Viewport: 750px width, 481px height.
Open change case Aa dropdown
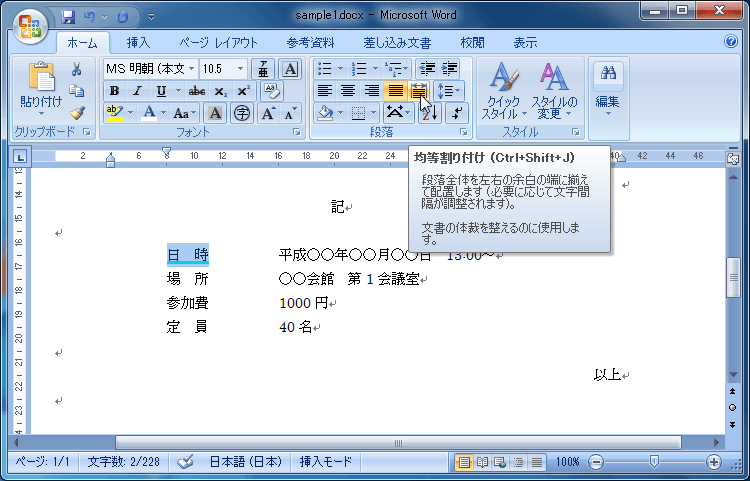click(184, 113)
